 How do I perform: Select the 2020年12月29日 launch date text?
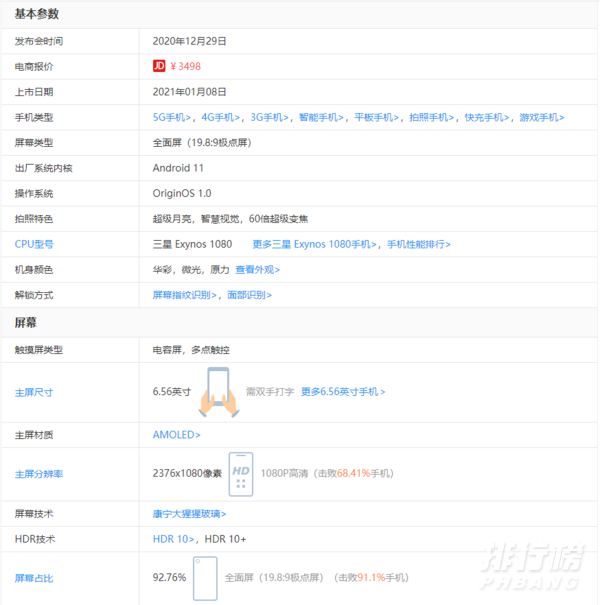[189, 41]
